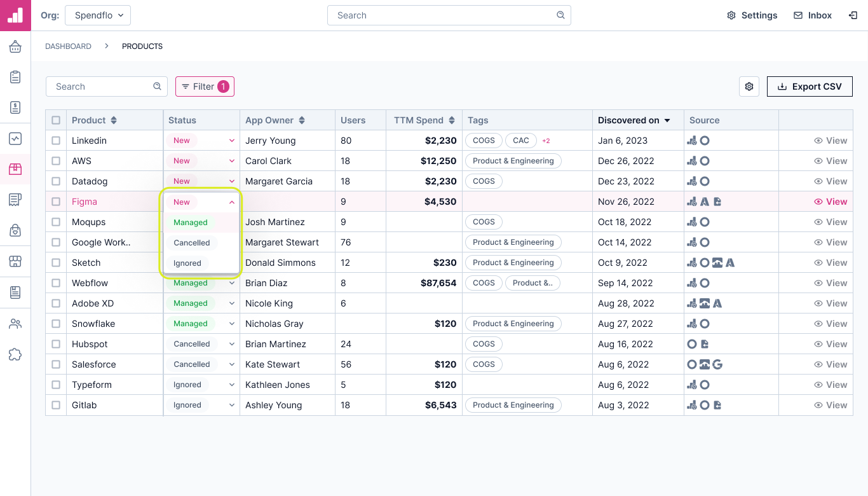Viewport: 868px width, 496px height.
Task: Choose Managed in the open status menu
Action: click(201, 223)
